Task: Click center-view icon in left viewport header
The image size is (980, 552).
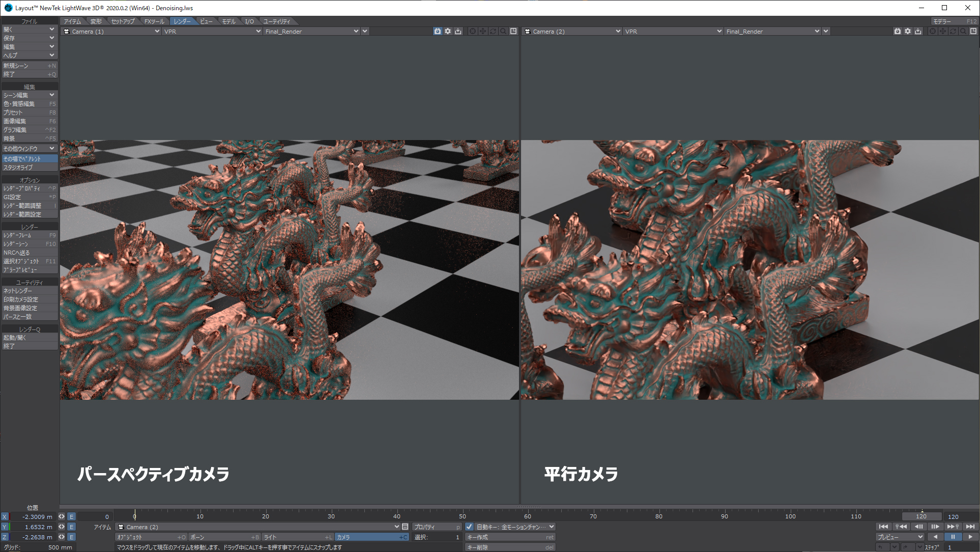Action: pyautogui.click(x=473, y=31)
